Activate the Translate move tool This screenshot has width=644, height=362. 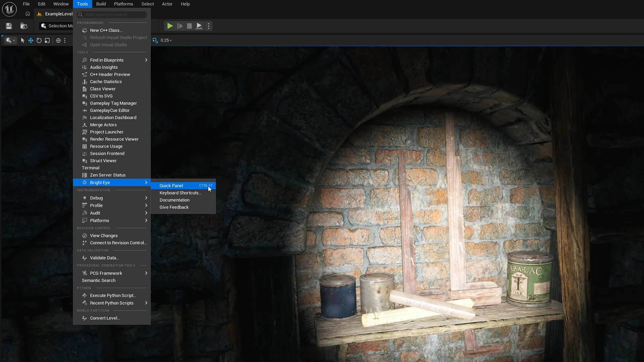[x=31, y=40]
